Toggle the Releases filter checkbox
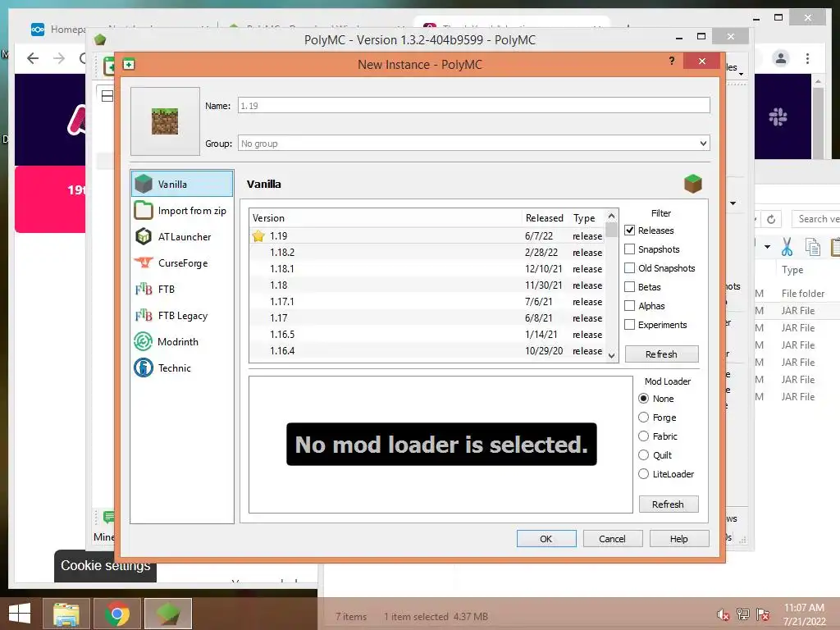The width and height of the screenshot is (840, 630). (x=630, y=231)
